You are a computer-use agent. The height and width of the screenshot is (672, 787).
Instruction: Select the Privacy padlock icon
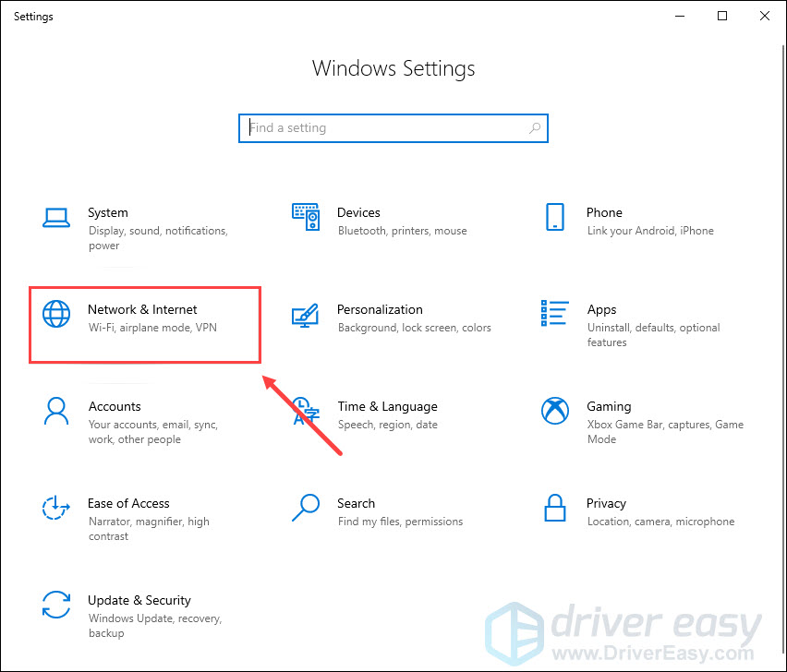(x=554, y=508)
